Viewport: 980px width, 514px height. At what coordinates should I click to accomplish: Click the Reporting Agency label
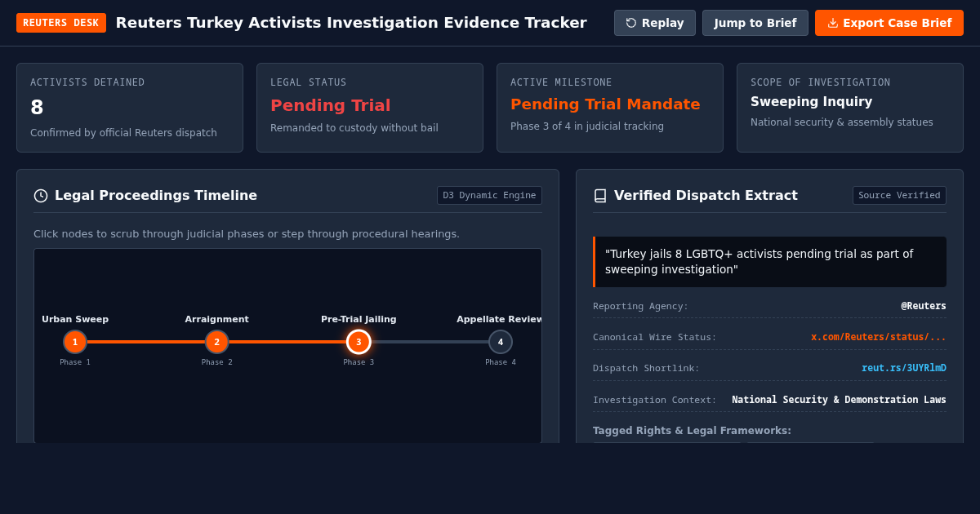pyautogui.click(x=640, y=307)
